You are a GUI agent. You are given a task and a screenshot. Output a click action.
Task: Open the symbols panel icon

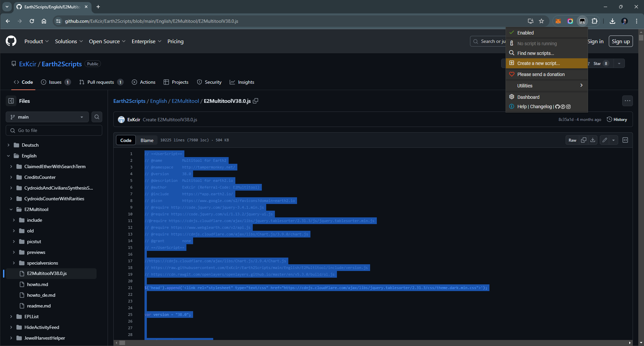click(x=625, y=140)
